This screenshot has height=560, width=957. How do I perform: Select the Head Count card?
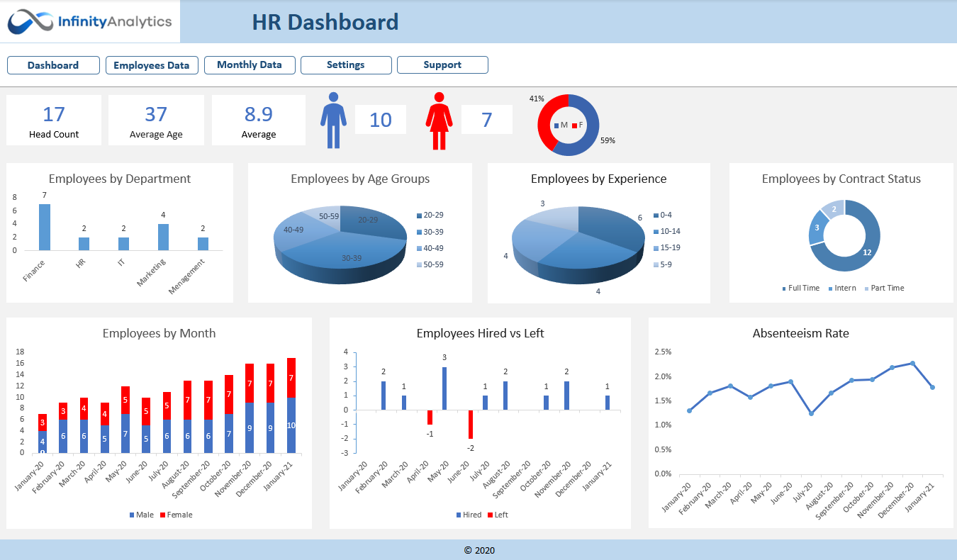[x=54, y=121]
